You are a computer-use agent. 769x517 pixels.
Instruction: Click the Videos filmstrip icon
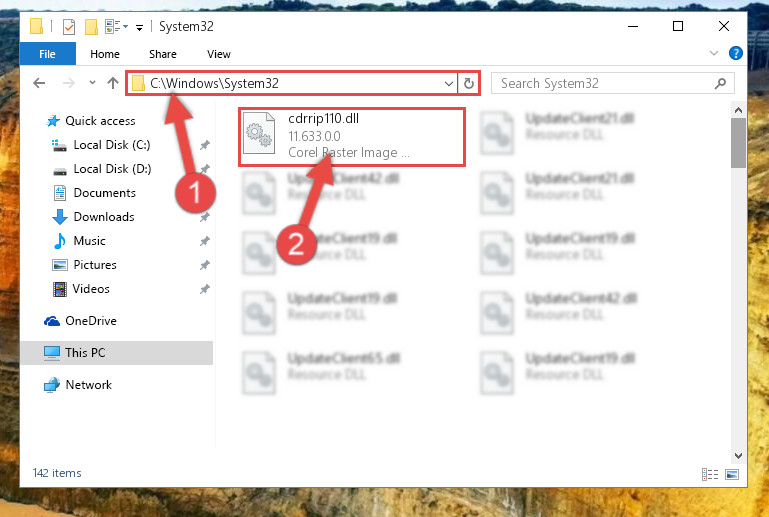pyautogui.click(x=59, y=289)
